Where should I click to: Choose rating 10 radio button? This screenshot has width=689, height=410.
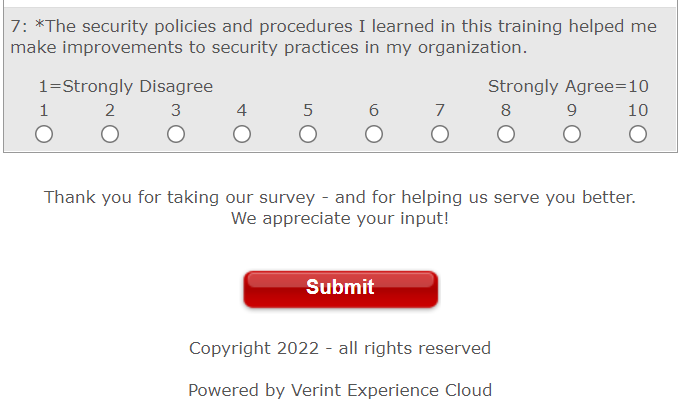click(x=638, y=134)
